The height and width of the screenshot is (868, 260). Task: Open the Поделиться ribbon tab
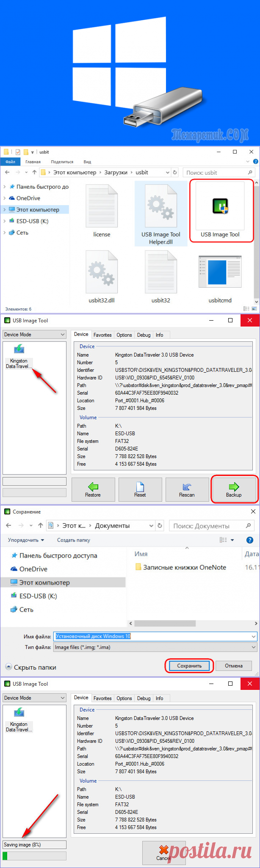coord(62,162)
